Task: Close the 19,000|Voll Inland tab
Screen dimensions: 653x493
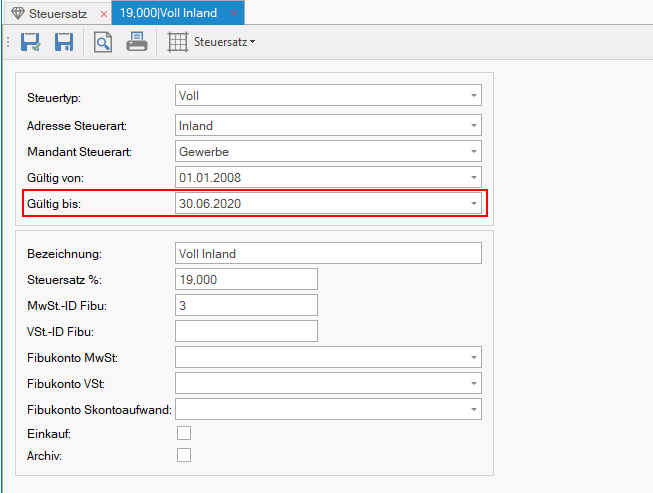Action: click(234, 13)
